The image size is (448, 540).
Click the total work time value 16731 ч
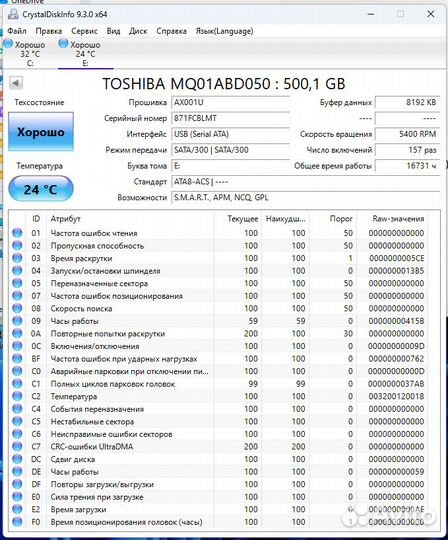click(x=407, y=166)
